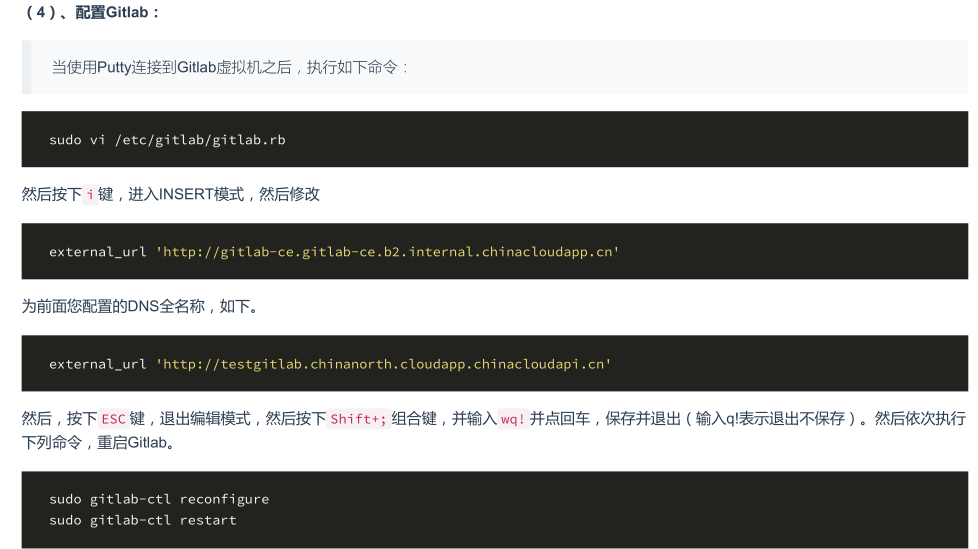Click the text '下列命令,重启Gitlab。'
This screenshot has width=978, height=549.
coord(98,443)
